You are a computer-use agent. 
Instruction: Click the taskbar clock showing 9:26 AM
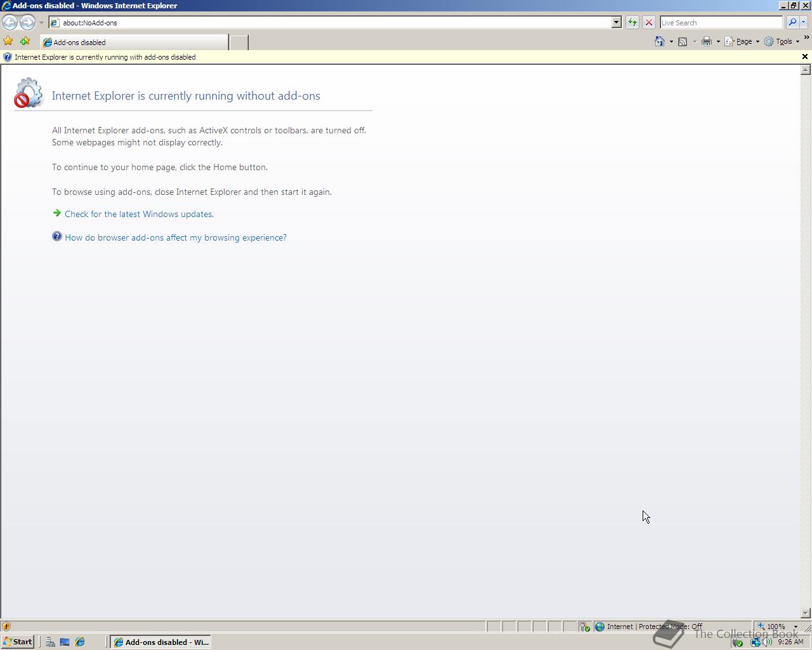[790, 642]
